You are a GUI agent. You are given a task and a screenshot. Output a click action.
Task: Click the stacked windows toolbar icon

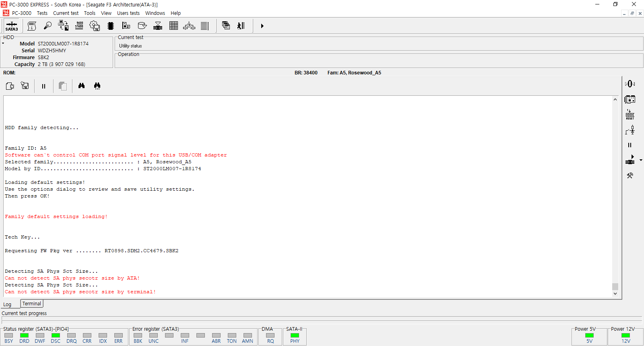coord(226,26)
